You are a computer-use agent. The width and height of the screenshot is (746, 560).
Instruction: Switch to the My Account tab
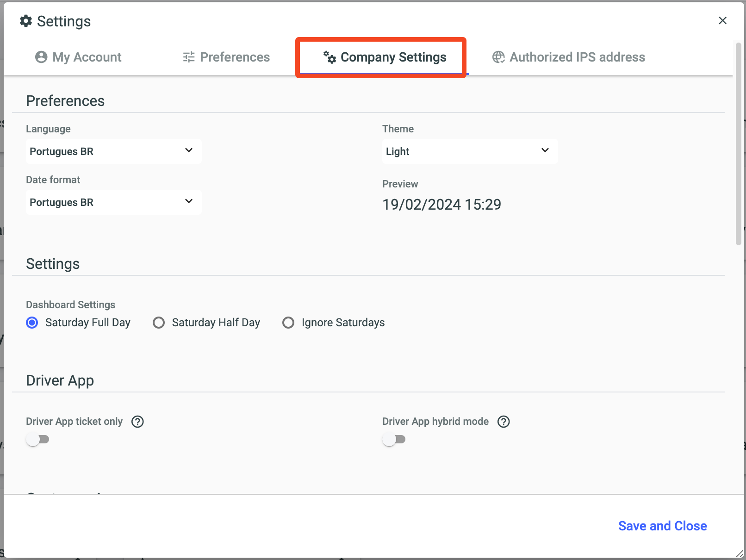click(x=79, y=57)
